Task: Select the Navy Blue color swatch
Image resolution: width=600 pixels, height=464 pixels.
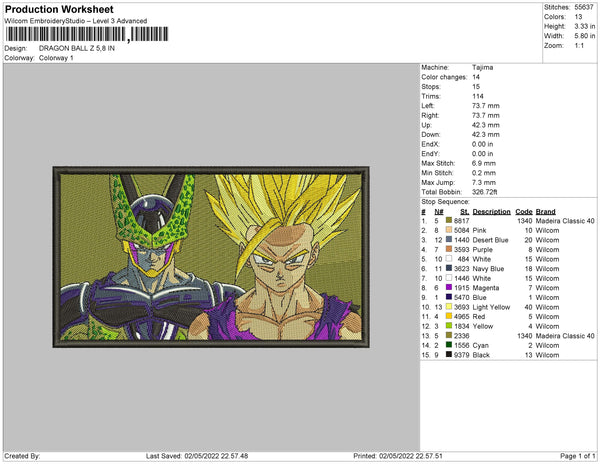Action: click(x=449, y=268)
